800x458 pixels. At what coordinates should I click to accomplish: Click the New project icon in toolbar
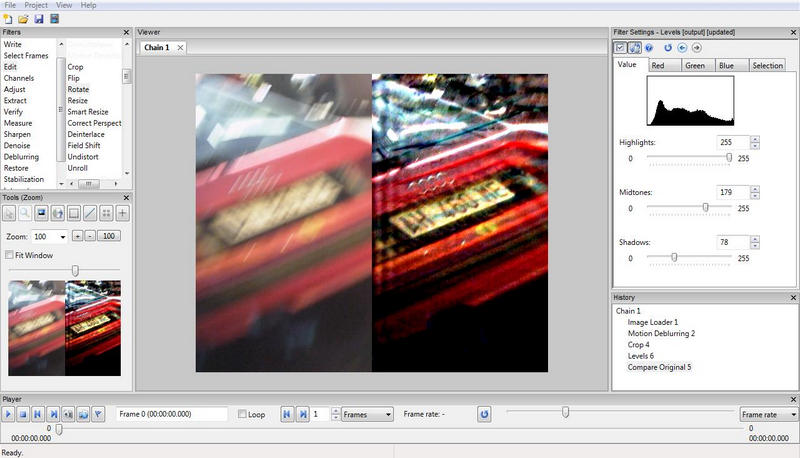click(8, 19)
